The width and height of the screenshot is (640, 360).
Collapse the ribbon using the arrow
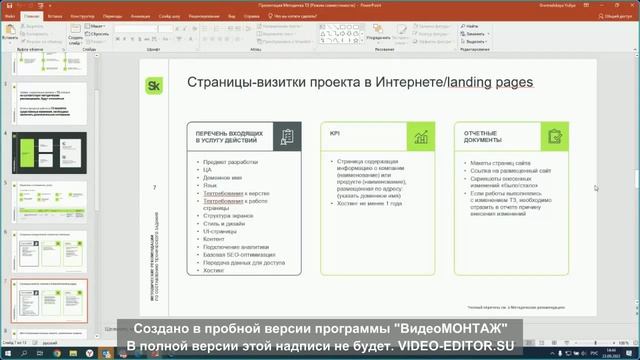click(x=635, y=50)
